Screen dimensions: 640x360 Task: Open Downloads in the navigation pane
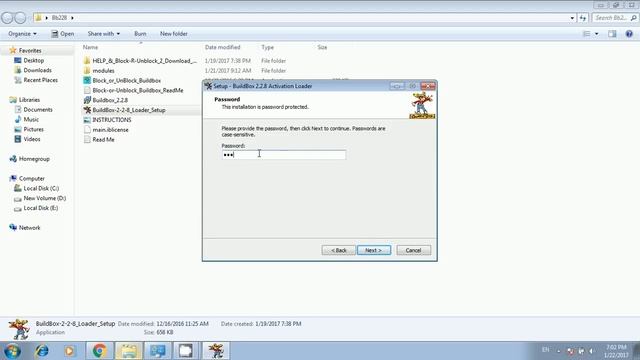(33, 70)
